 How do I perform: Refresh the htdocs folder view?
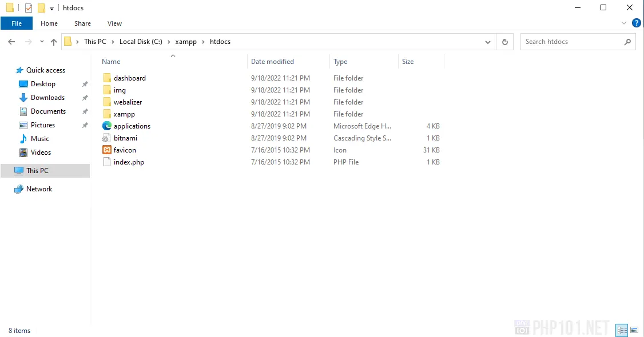(504, 42)
